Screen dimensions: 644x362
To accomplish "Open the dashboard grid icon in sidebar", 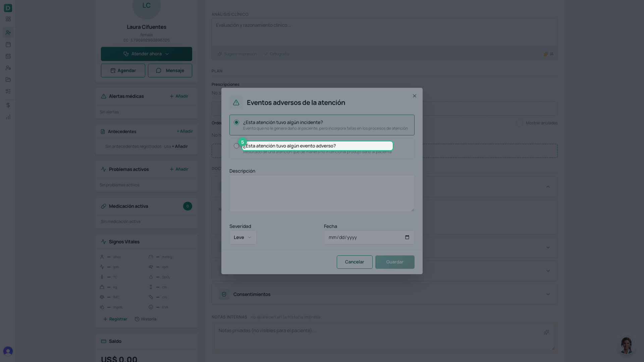I will pos(8,19).
